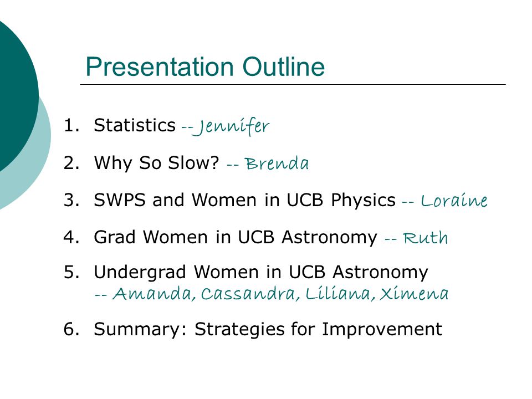Select the Statistics outline item
Image resolution: width=532 pixels, height=399 pixels.
[135, 125]
